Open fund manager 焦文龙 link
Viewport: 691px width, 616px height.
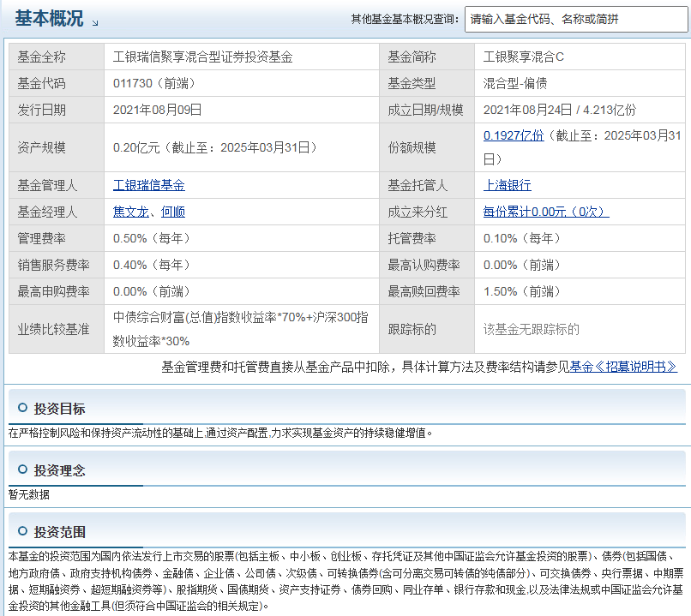point(131,212)
